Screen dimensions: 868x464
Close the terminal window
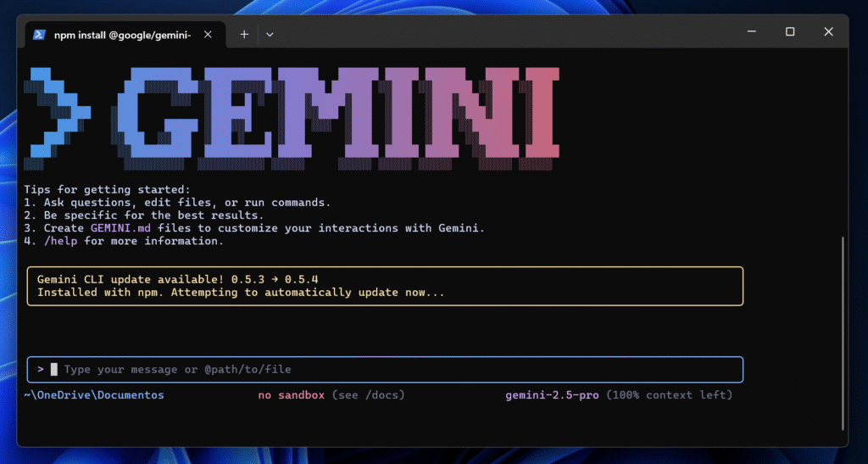coord(828,31)
